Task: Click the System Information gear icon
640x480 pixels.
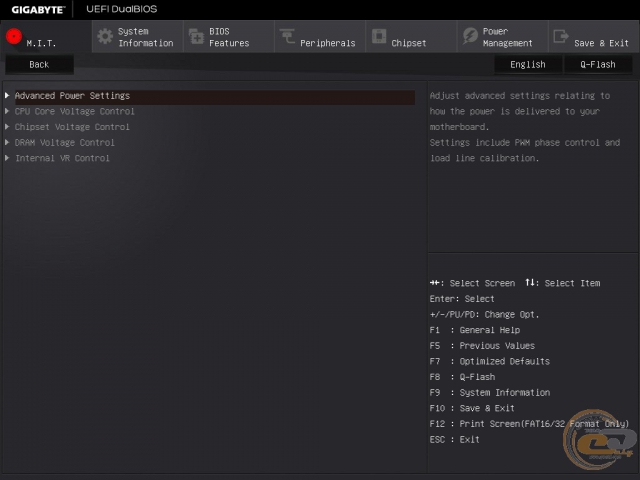Action: click(x=105, y=37)
